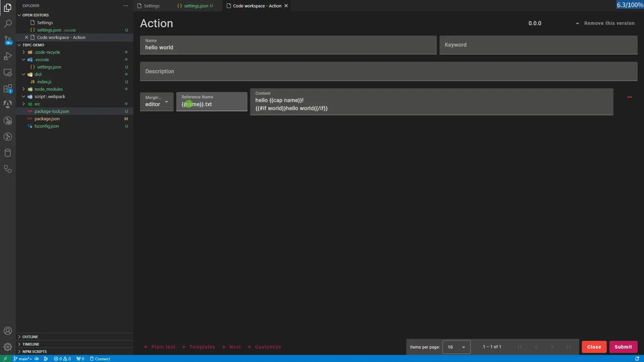
Task: Go to the next page of results
Action: tap(552, 347)
